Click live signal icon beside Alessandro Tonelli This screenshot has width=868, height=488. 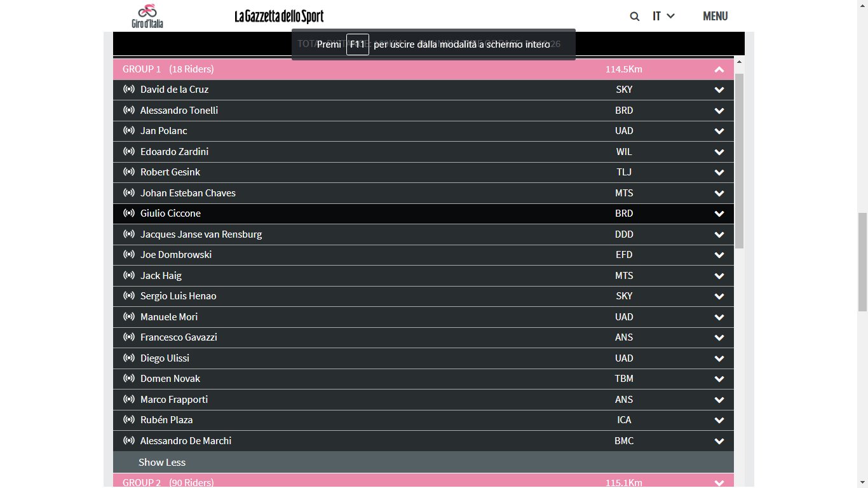click(x=129, y=110)
